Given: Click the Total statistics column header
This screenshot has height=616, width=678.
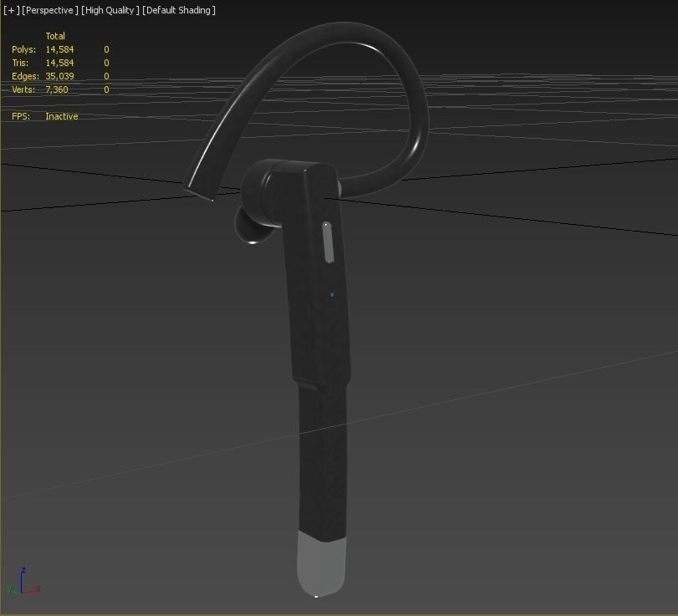Looking at the screenshot, I should tap(55, 36).
